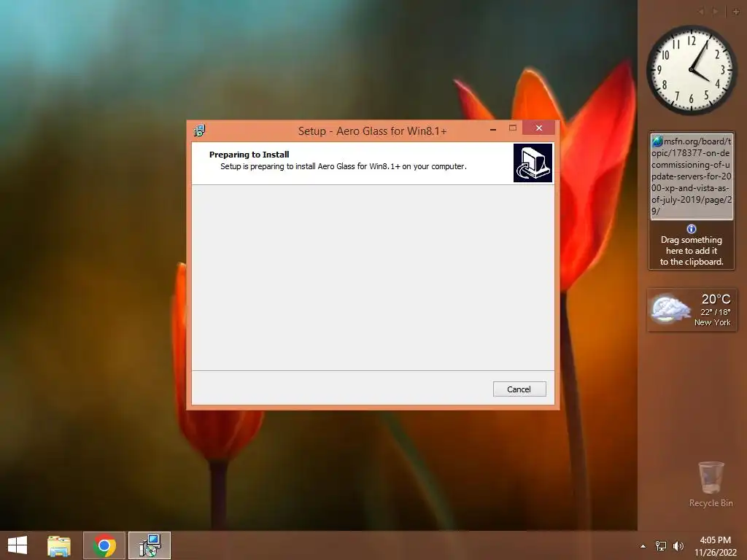Open the 4:05 PM clock and date

(715, 546)
